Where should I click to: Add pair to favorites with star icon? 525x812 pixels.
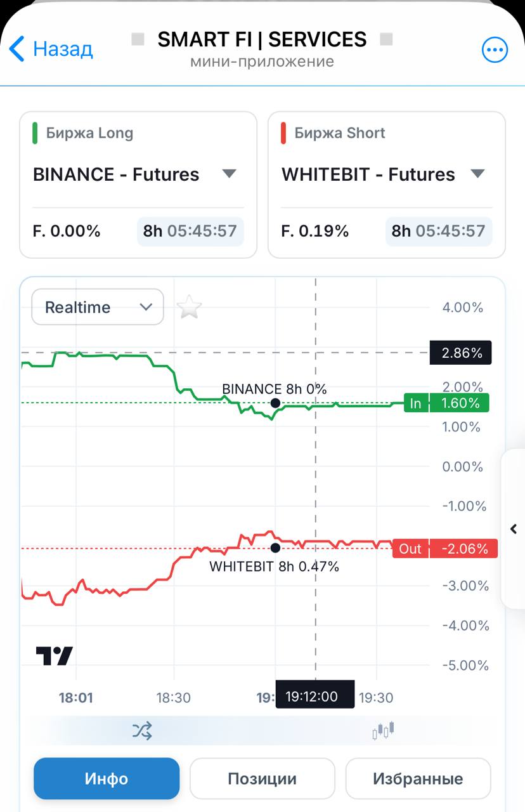pyautogui.click(x=189, y=308)
